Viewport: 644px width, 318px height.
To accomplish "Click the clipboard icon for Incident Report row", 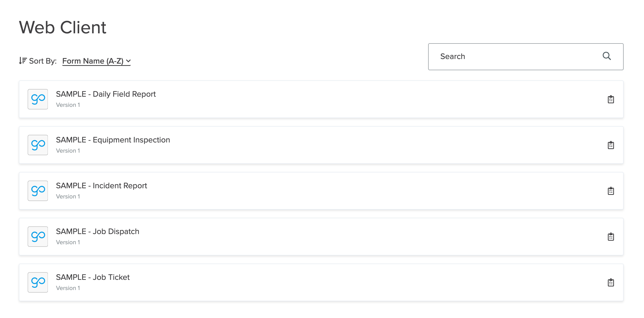I will tap(611, 191).
